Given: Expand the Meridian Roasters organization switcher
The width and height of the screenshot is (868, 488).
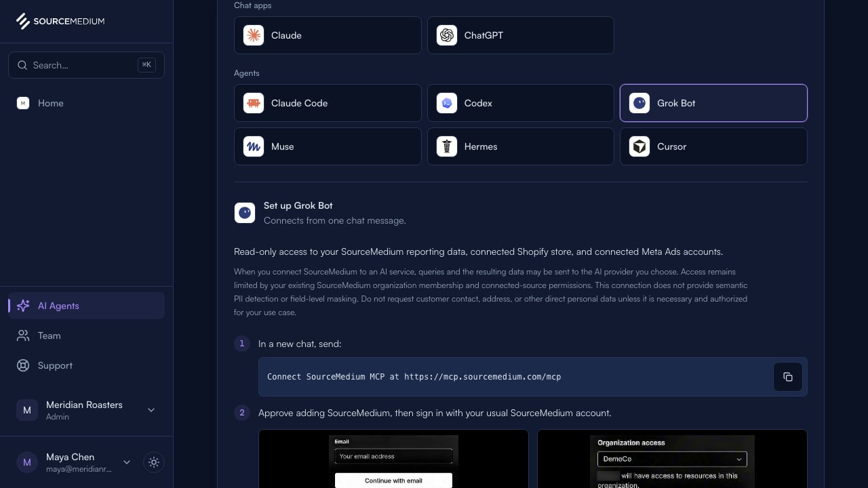Looking at the screenshot, I should click(86, 410).
